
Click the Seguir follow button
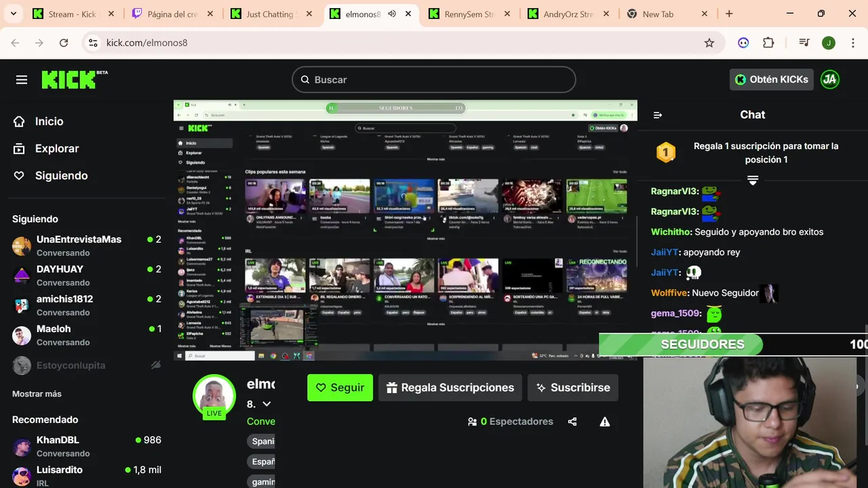[x=340, y=388]
